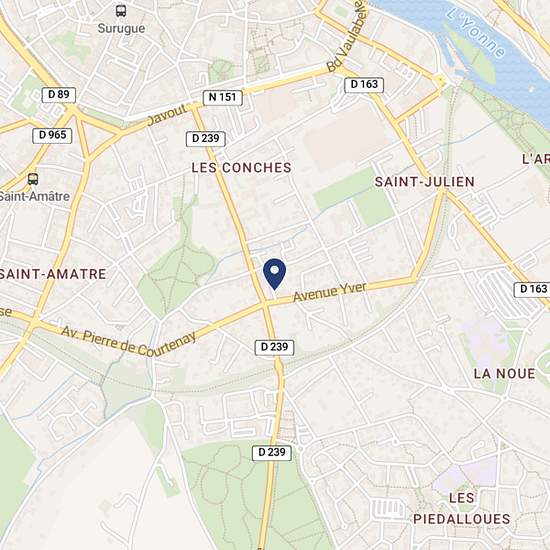
Task: Select the LES PIEDALLOUES neighborhood label
Action: [462, 509]
